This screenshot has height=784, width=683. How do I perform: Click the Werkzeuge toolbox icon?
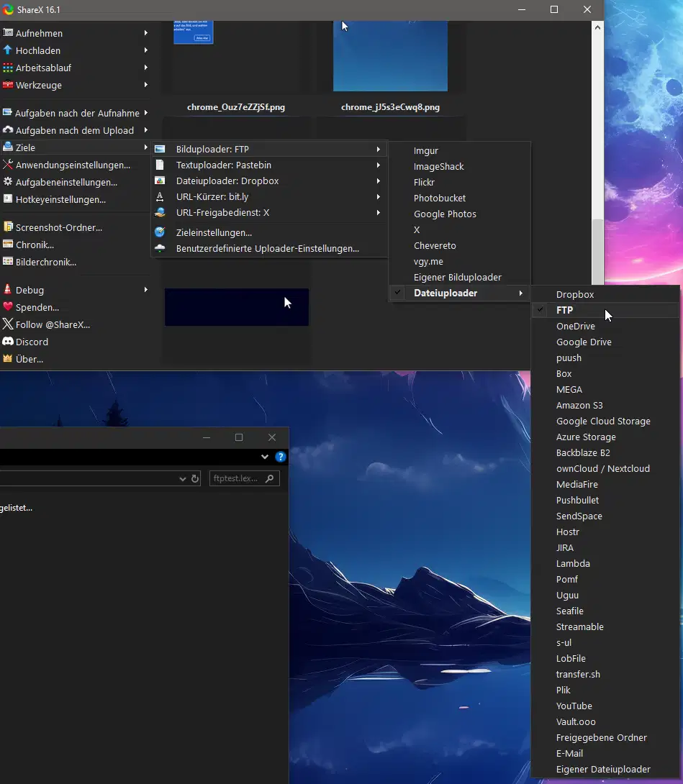point(7,84)
